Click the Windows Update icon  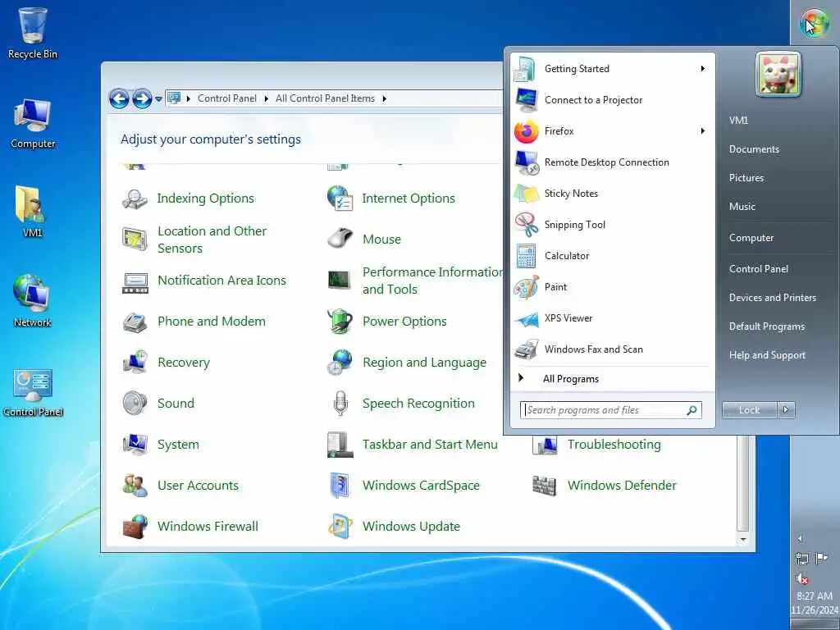click(340, 527)
